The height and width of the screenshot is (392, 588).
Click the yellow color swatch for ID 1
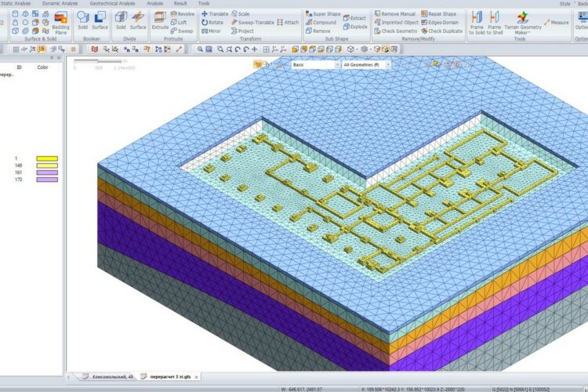[46, 158]
